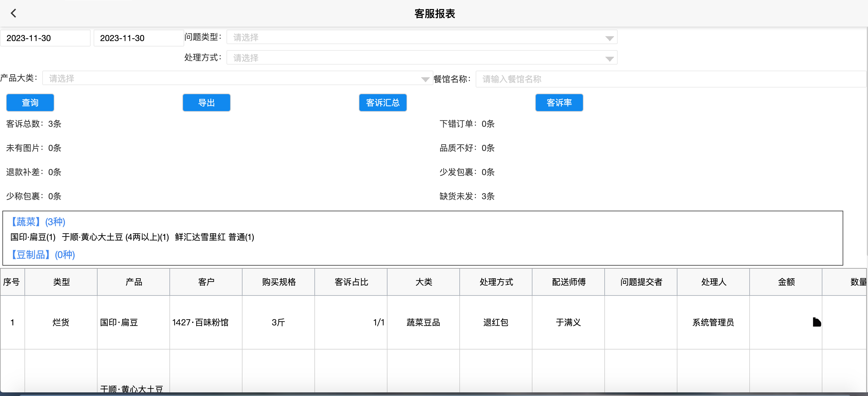868x396 pixels.
Task: Click the 产品 column header
Action: point(133,282)
